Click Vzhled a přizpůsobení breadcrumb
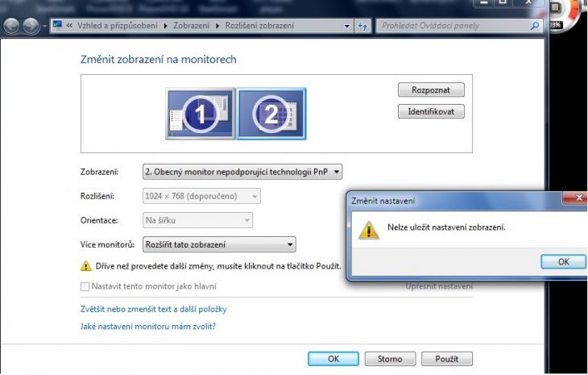 tap(118, 26)
